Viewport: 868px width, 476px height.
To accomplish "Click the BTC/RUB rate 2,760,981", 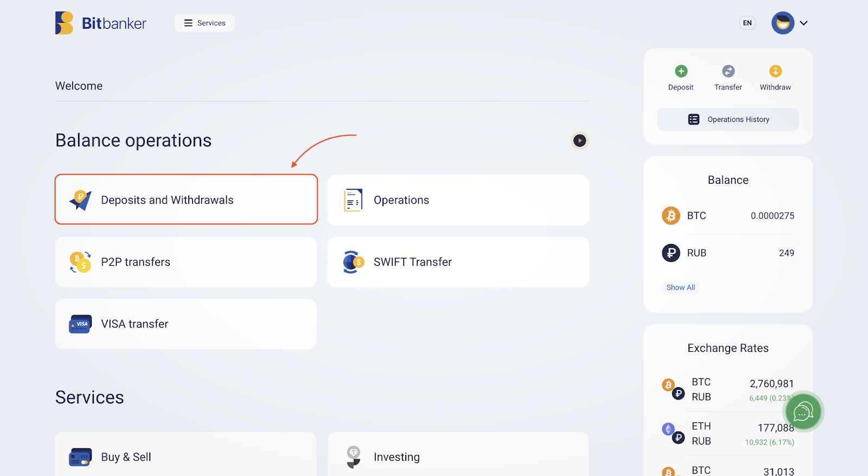I will [x=771, y=384].
